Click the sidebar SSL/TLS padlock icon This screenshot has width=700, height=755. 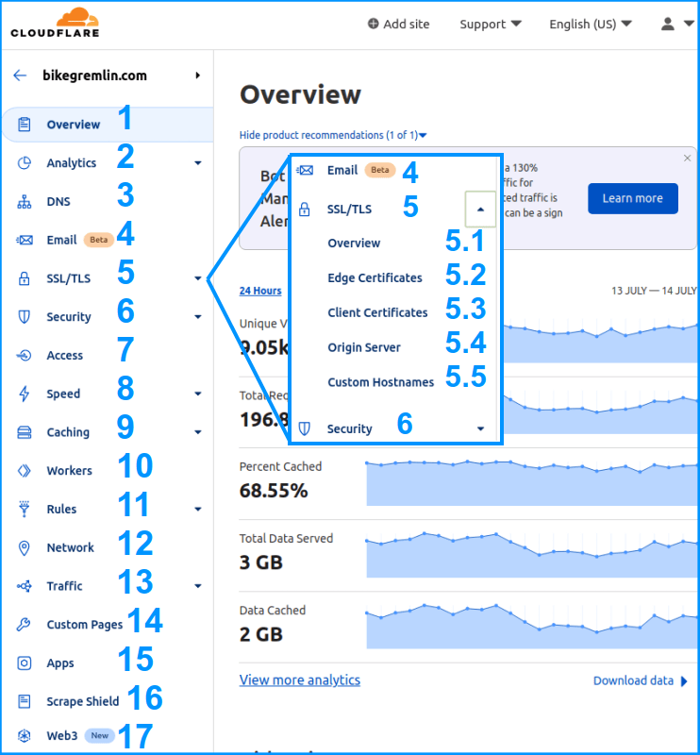[x=25, y=278]
